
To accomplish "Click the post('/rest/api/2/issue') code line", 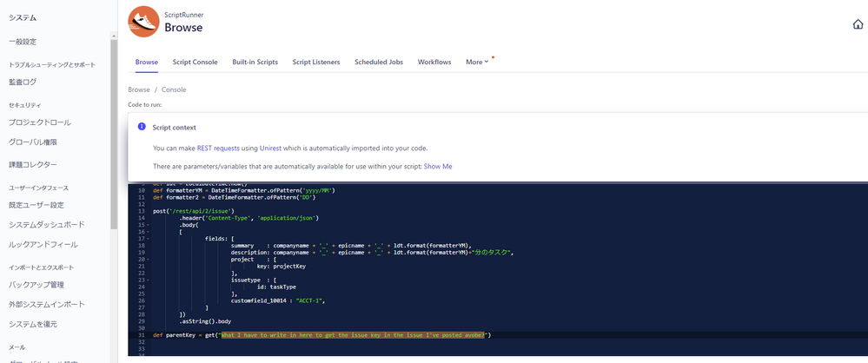I will click(x=194, y=211).
